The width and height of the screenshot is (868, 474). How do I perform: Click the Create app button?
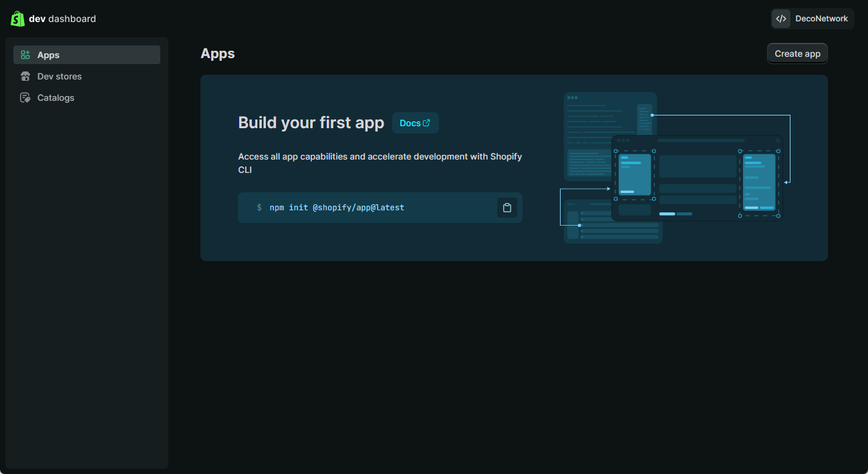(x=797, y=53)
